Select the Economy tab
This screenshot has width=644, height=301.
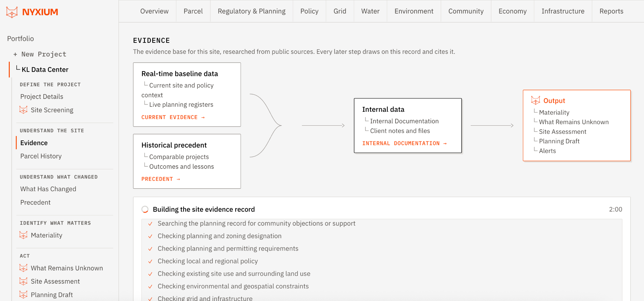(513, 11)
